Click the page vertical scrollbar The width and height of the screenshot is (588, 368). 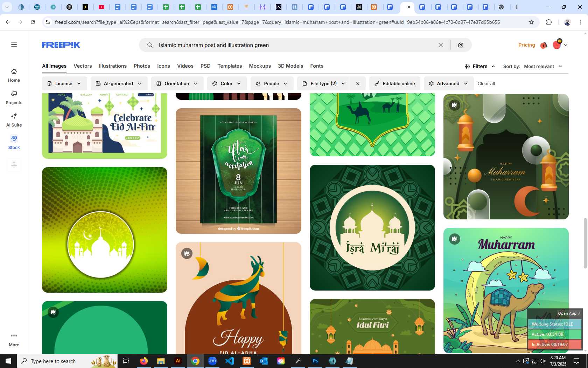tap(585, 243)
